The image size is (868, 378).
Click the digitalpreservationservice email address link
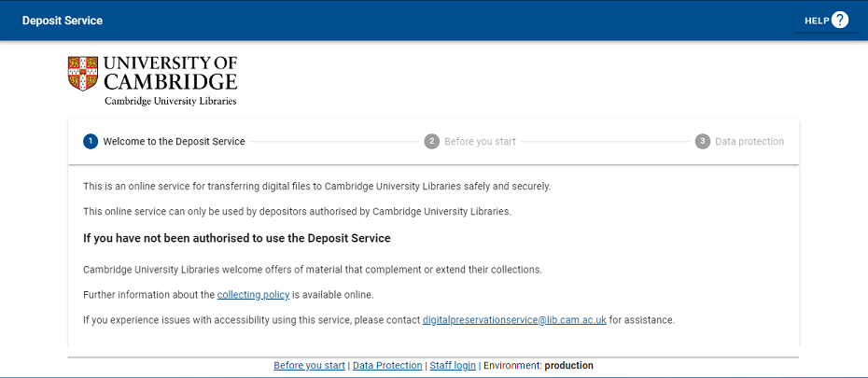tap(515, 320)
